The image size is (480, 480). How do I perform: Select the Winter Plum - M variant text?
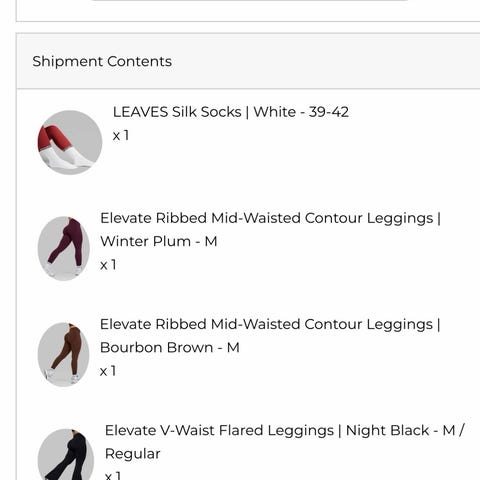tap(159, 241)
